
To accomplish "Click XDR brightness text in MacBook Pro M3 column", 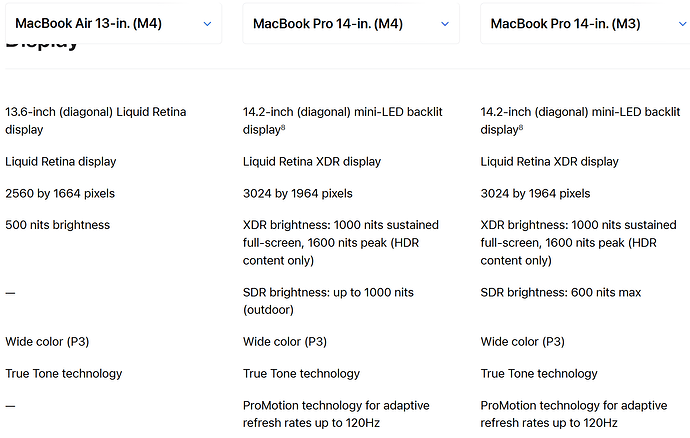I will (x=578, y=243).
